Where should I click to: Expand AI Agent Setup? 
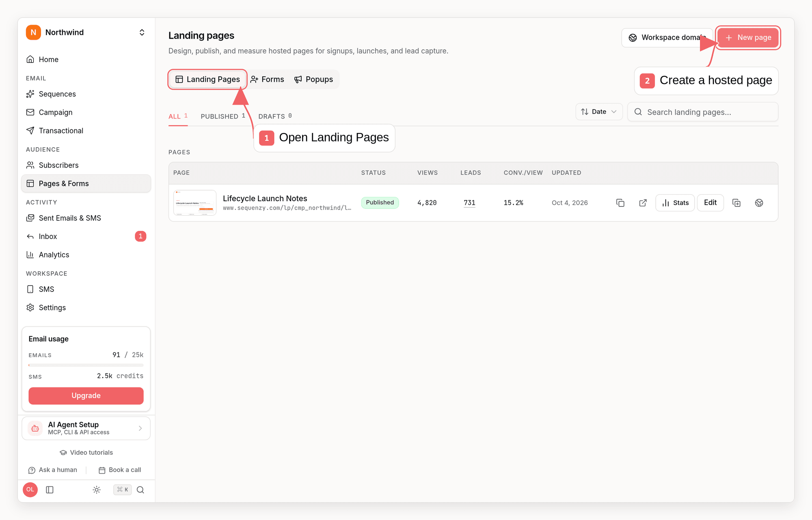pos(86,428)
